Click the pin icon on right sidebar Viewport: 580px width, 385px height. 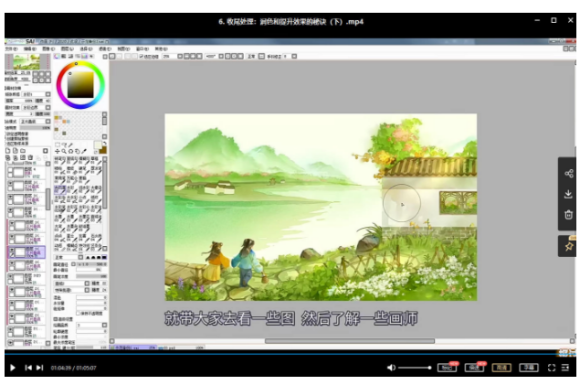pos(569,246)
